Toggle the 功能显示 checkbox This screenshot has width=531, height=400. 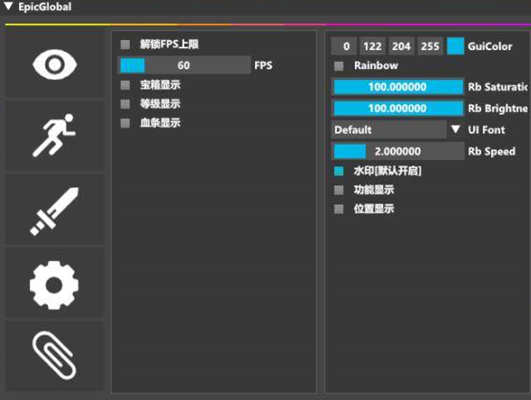coord(339,190)
